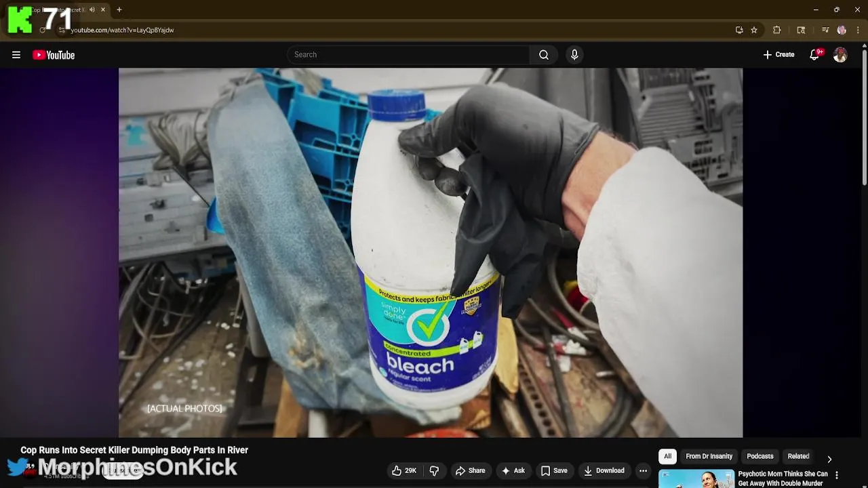The image size is (868, 488).
Task: Open Chrome three-dot menu
Action: (x=858, y=30)
